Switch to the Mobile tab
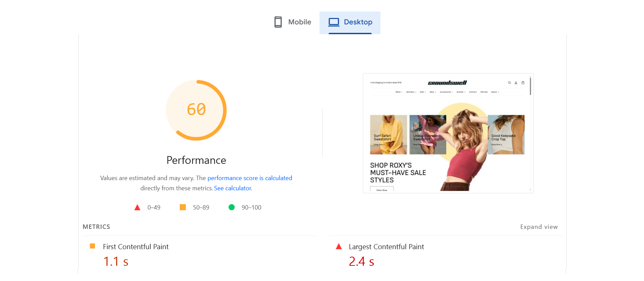Viewport: 644px width, 281px height. tap(293, 22)
